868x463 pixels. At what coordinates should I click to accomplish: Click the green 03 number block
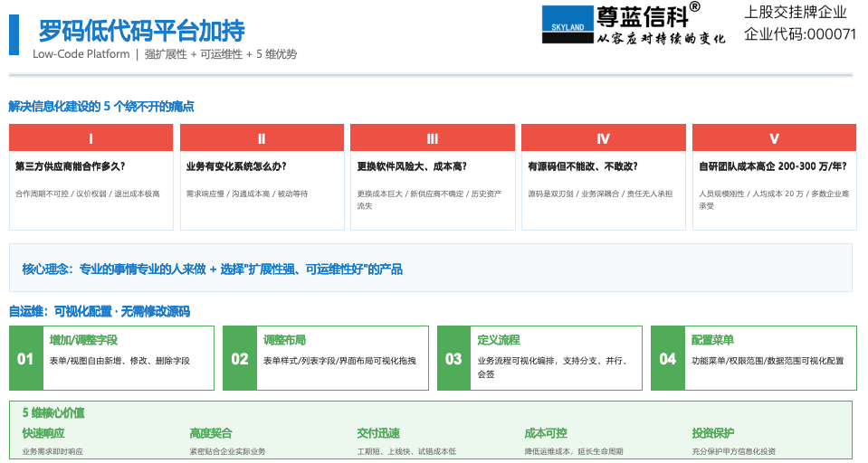tap(454, 358)
